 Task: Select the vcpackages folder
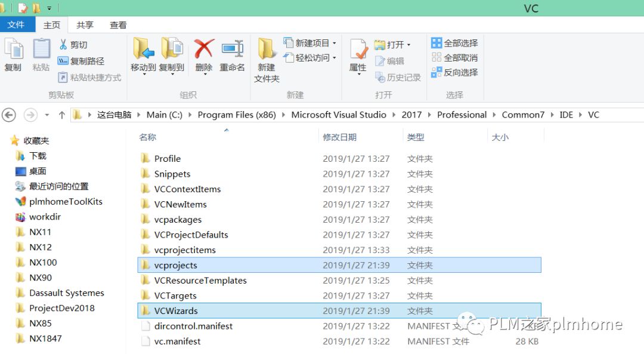pyautogui.click(x=339, y=220)
